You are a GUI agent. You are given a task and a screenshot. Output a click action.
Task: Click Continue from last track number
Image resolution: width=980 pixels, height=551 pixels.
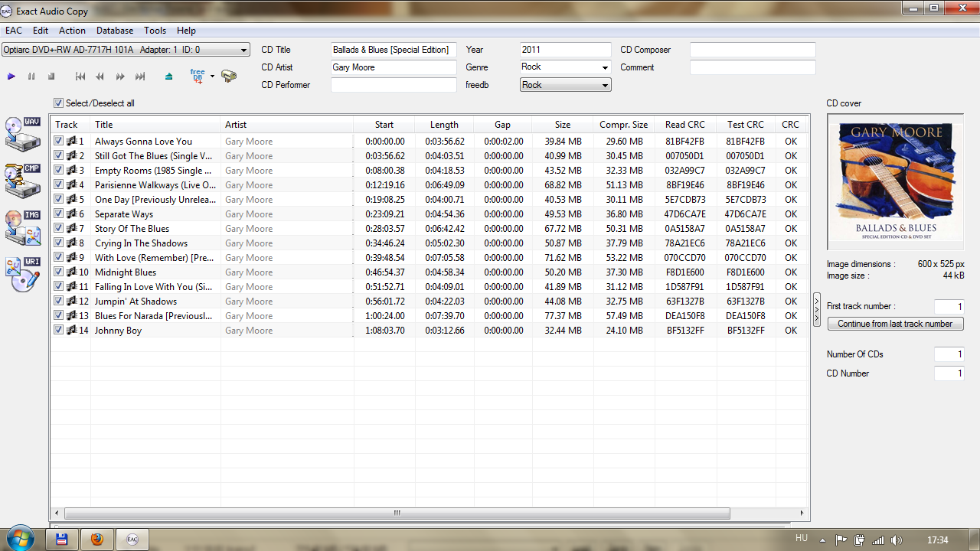896,324
